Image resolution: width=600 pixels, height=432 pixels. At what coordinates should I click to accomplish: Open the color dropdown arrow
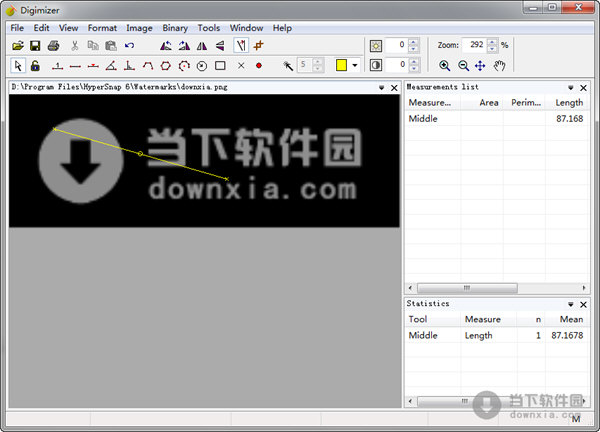click(355, 65)
